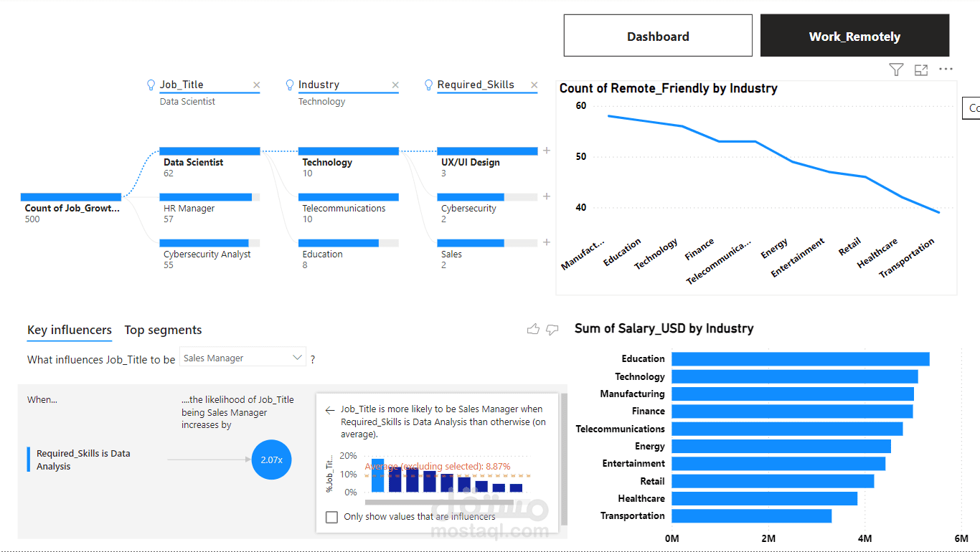Click the lightbulb icon beside Job_Title
Viewport: 980px width, 552px height.
[x=151, y=85]
